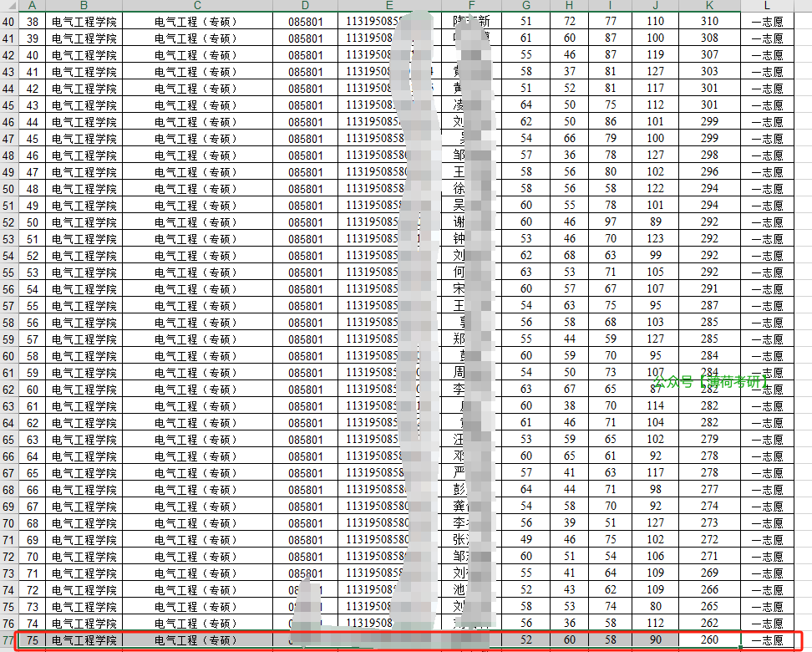This screenshot has height=652, width=812.
Task: Select row 40 header
Action: [9, 21]
